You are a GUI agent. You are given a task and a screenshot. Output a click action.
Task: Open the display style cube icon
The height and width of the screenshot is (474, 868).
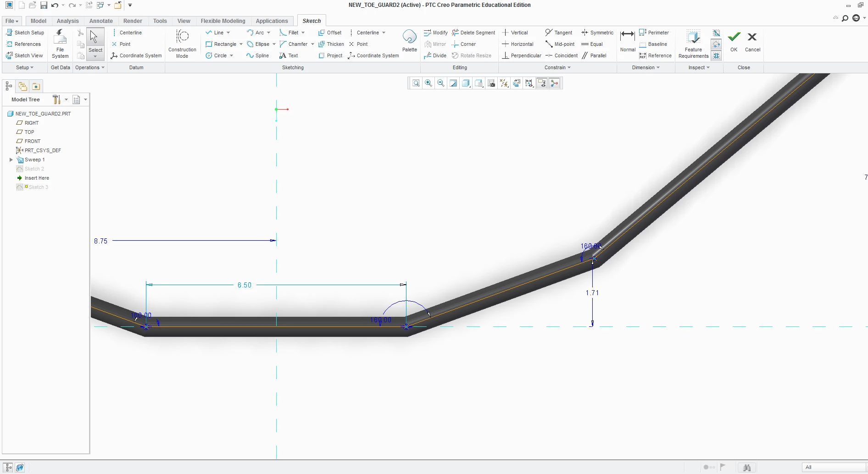point(466,83)
